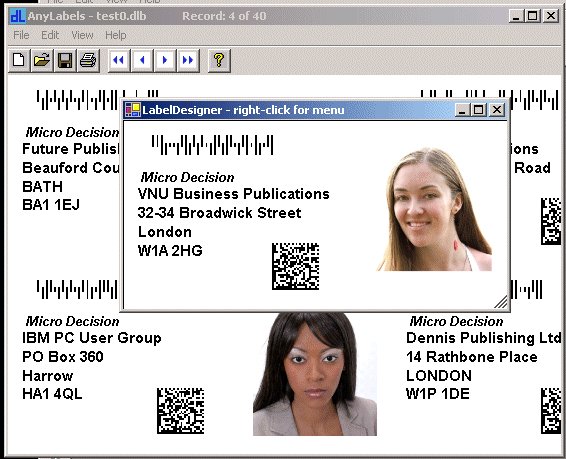Click the postal barcode in LabelDesigner
Image resolution: width=566 pixels, height=459 pixels.
[212, 145]
